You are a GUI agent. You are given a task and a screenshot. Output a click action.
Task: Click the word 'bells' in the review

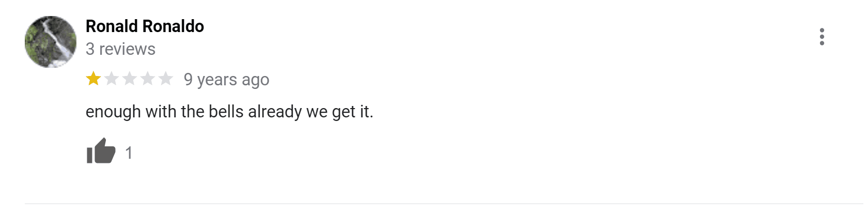[226, 112]
